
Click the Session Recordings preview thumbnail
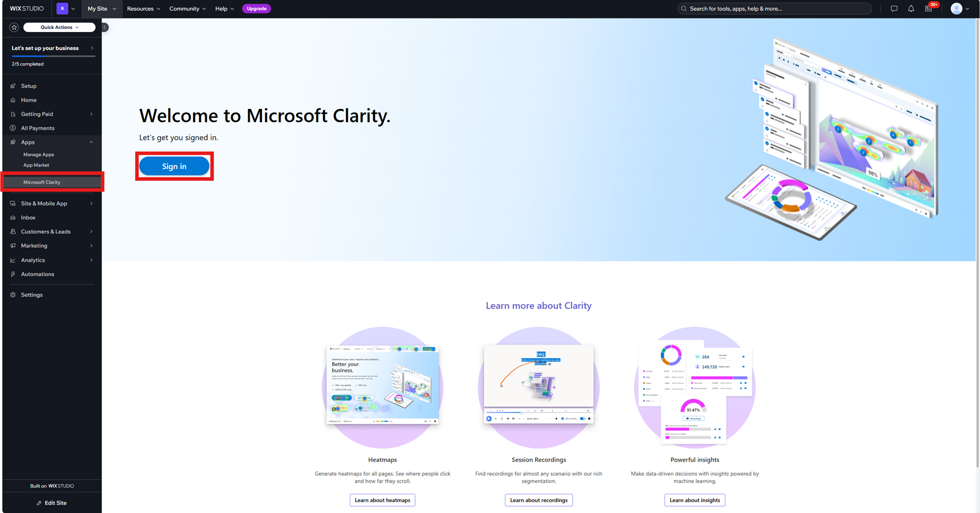539,384
